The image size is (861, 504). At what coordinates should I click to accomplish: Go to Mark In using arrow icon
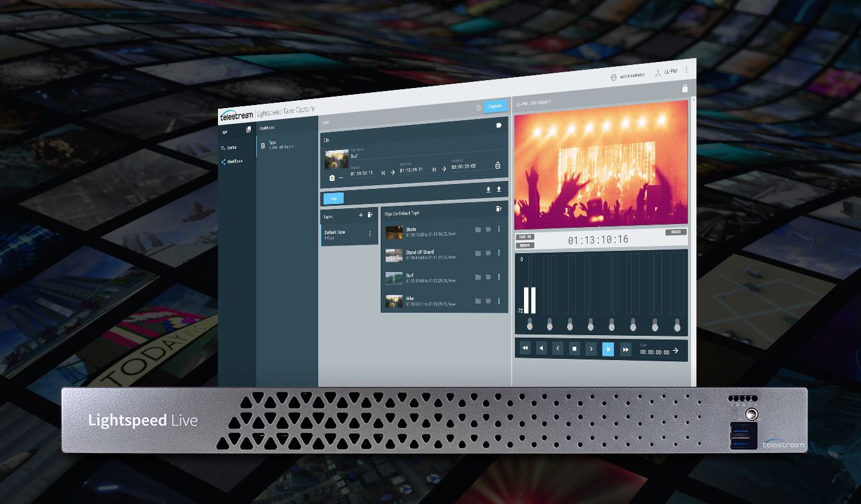pos(392,172)
